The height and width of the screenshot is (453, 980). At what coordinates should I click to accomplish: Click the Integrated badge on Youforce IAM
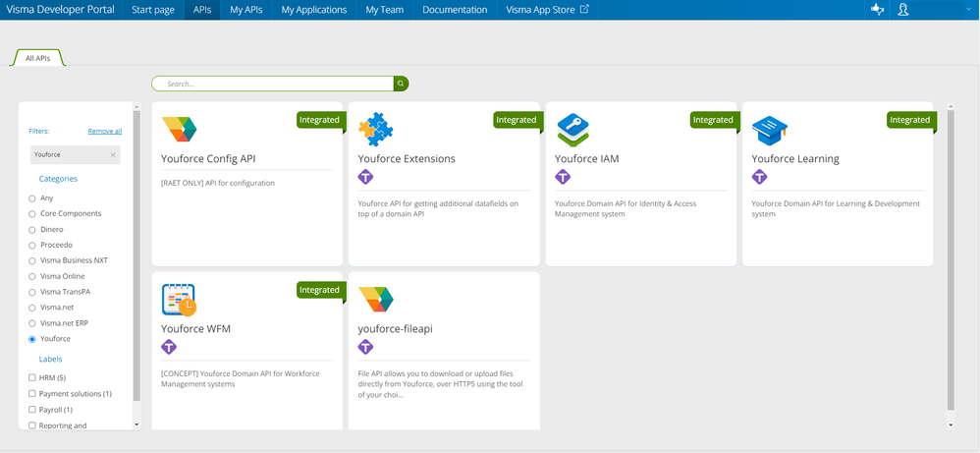point(713,120)
